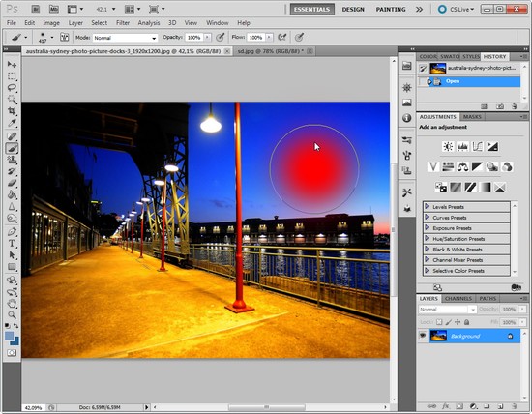Open background color swatch picker
532x414 pixels.
click(x=15, y=341)
